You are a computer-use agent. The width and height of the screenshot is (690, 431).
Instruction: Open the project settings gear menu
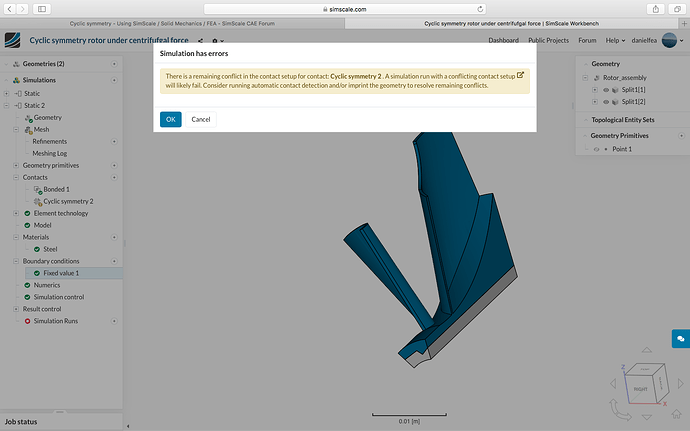[217, 41]
